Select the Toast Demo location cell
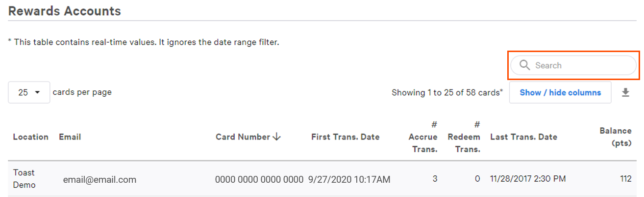The image size is (644, 197). (x=24, y=179)
